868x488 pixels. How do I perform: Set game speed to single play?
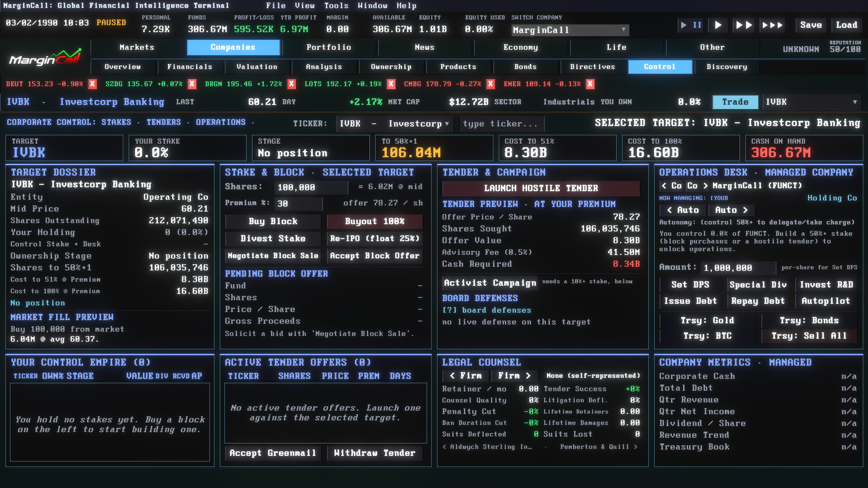[x=718, y=25]
